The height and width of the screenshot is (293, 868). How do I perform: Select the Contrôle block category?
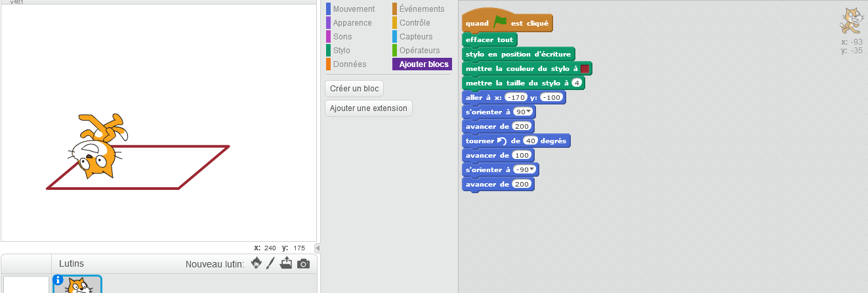[x=415, y=23]
